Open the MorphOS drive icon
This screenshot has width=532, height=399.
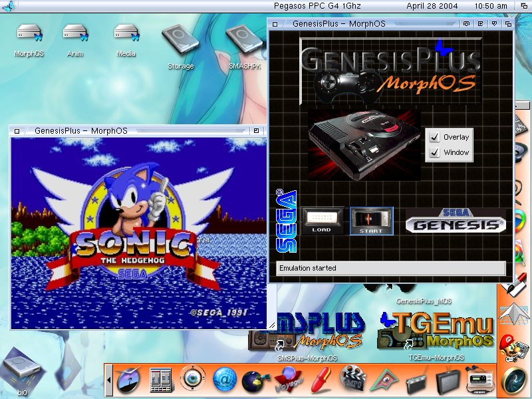click(x=29, y=33)
